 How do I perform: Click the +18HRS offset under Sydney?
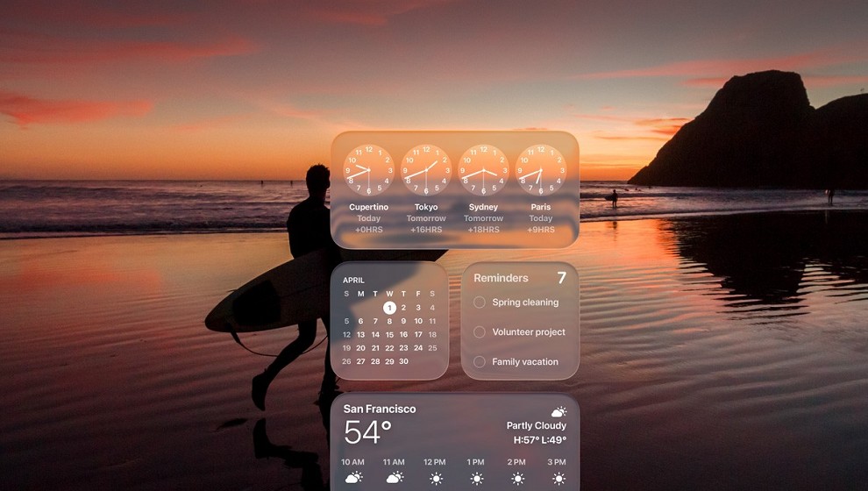(x=483, y=229)
